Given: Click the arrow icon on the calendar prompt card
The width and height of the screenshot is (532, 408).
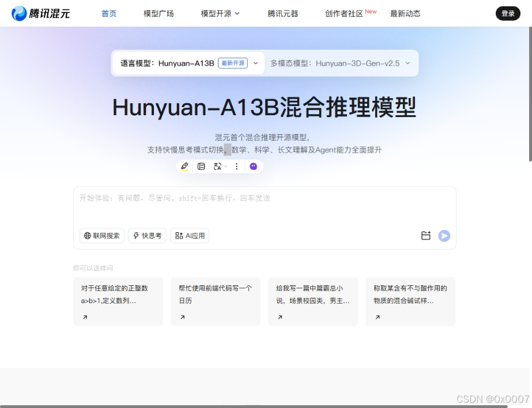Looking at the screenshot, I should tap(183, 317).
